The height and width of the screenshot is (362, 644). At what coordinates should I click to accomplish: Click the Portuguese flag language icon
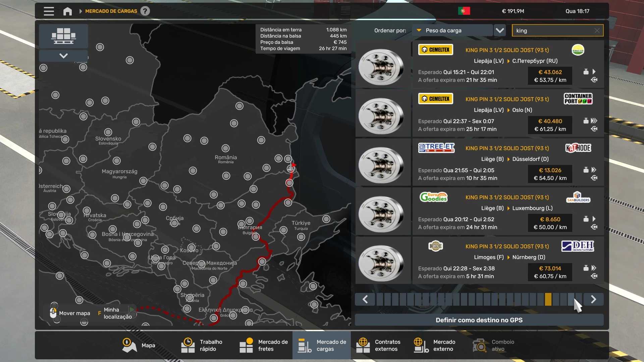(x=464, y=11)
